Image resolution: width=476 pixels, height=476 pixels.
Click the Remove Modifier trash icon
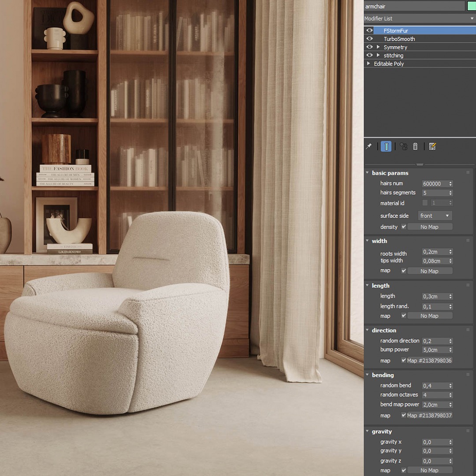415,146
